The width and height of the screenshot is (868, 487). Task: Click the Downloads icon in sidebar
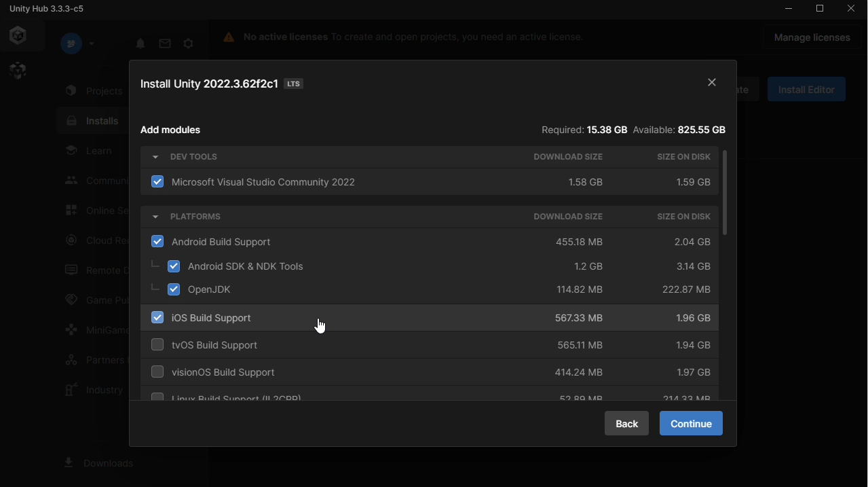pos(69,463)
